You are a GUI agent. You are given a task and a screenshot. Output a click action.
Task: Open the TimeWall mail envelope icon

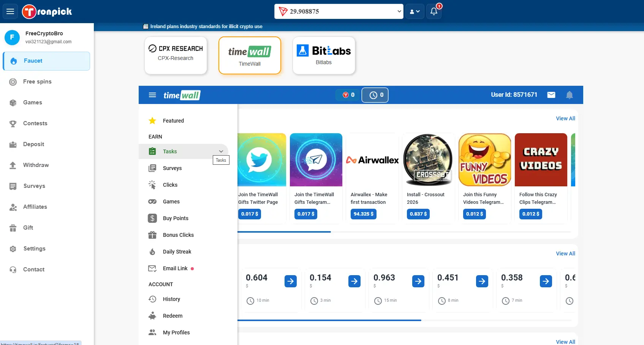coord(551,95)
